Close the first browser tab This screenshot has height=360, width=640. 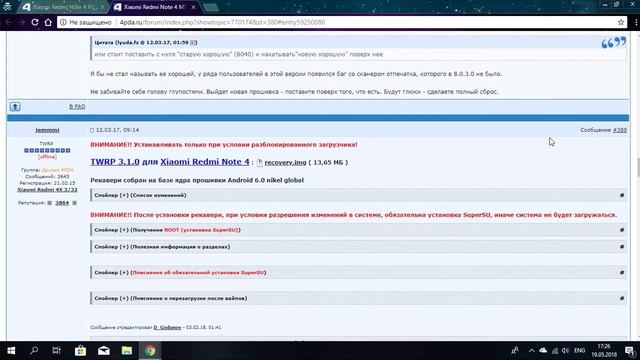pos(102,7)
